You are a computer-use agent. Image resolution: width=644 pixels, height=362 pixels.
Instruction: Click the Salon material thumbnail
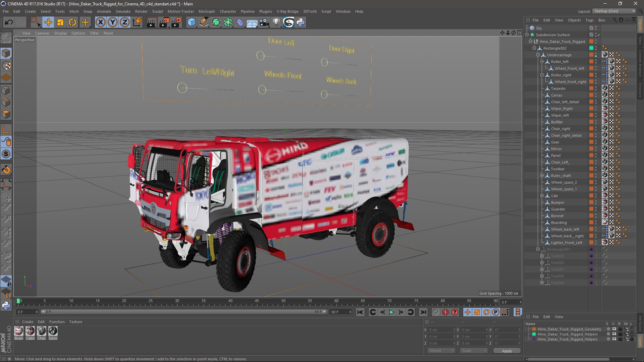53,331
